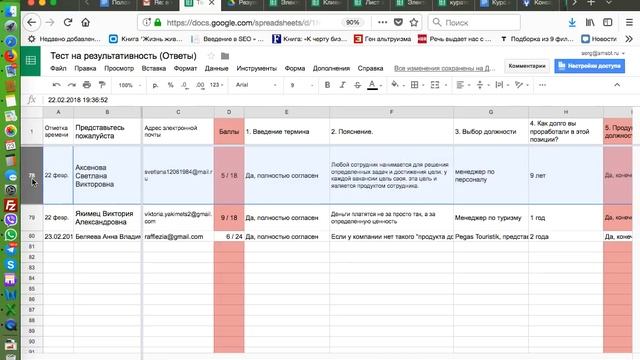Open the Вставка menu
Screen dimensions: 640x360
coord(153,68)
